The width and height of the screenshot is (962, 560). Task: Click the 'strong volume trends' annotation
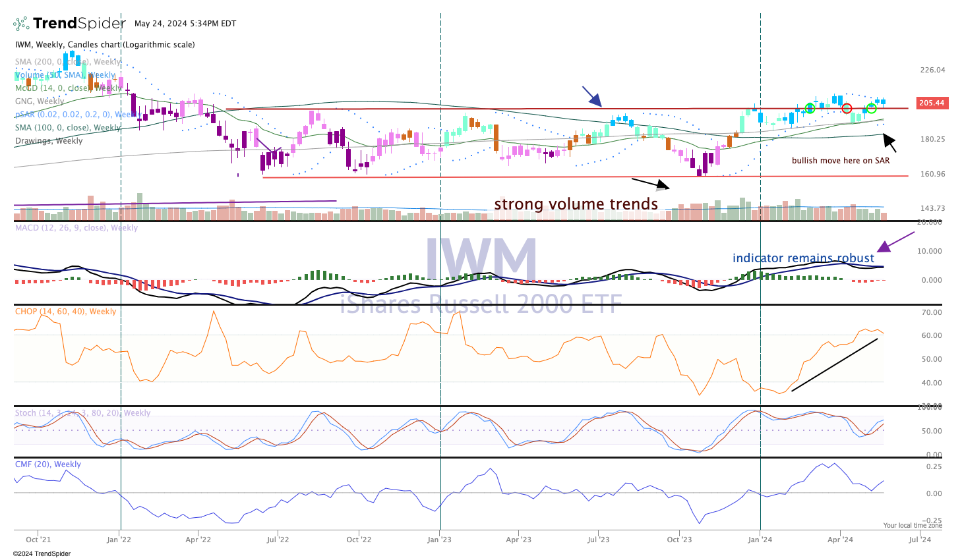point(576,204)
